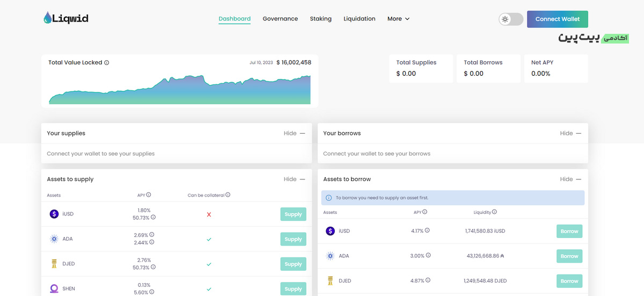Image resolution: width=644 pixels, height=296 pixels.
Task: Click the 43,126,668.86 ADA liquidity value
Action: (x=486, y=256)
